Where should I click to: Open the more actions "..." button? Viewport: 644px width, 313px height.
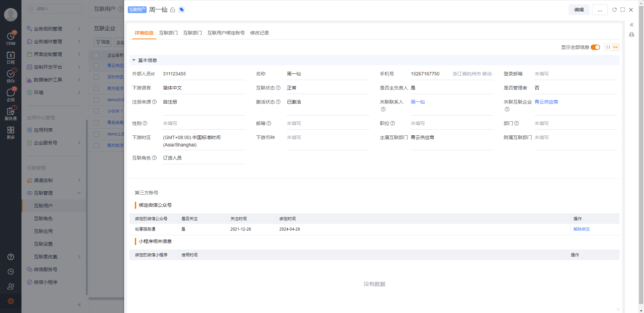[x=600, y=10]
